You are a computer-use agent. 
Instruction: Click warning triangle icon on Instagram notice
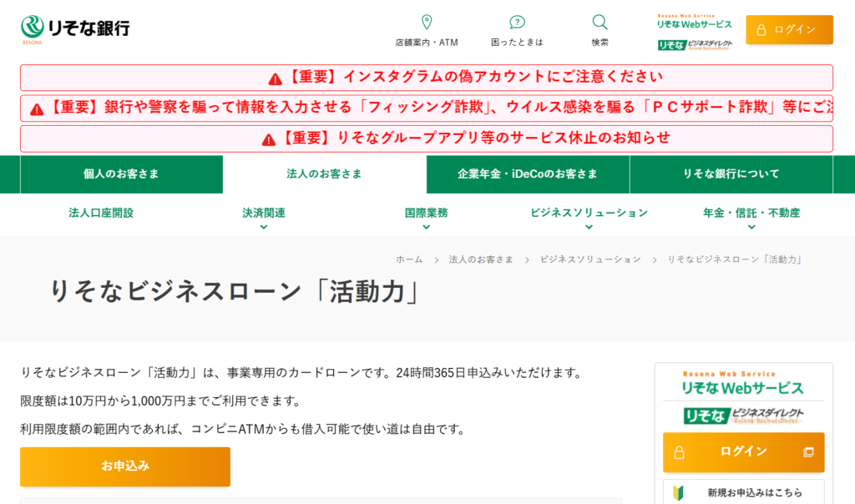276,79
